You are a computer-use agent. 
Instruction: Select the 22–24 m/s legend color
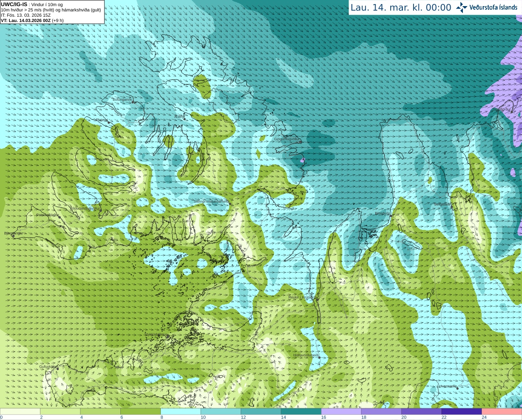(x=462, y=411)
